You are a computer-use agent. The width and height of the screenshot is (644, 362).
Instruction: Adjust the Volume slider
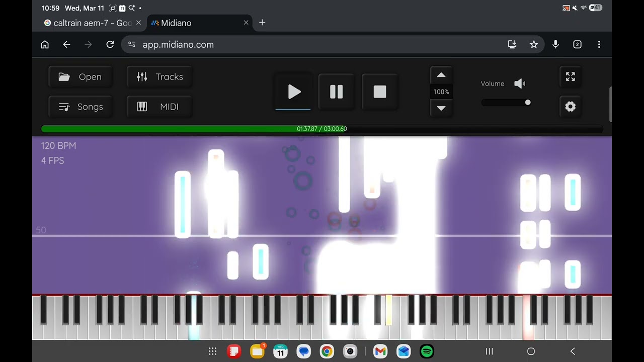(x=506, y=103)
